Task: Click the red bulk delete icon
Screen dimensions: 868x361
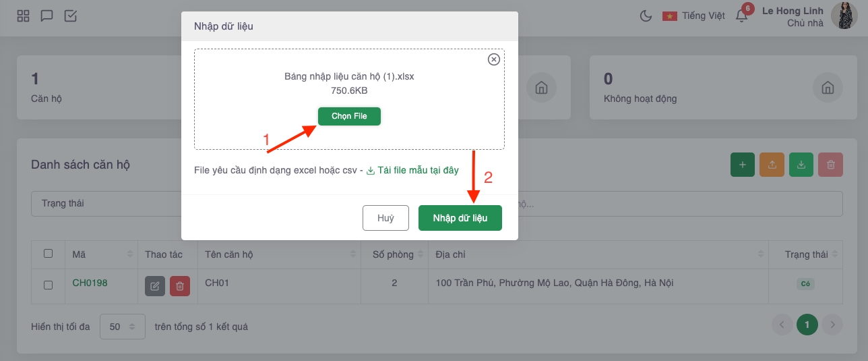Action: (x=831, y=165)
